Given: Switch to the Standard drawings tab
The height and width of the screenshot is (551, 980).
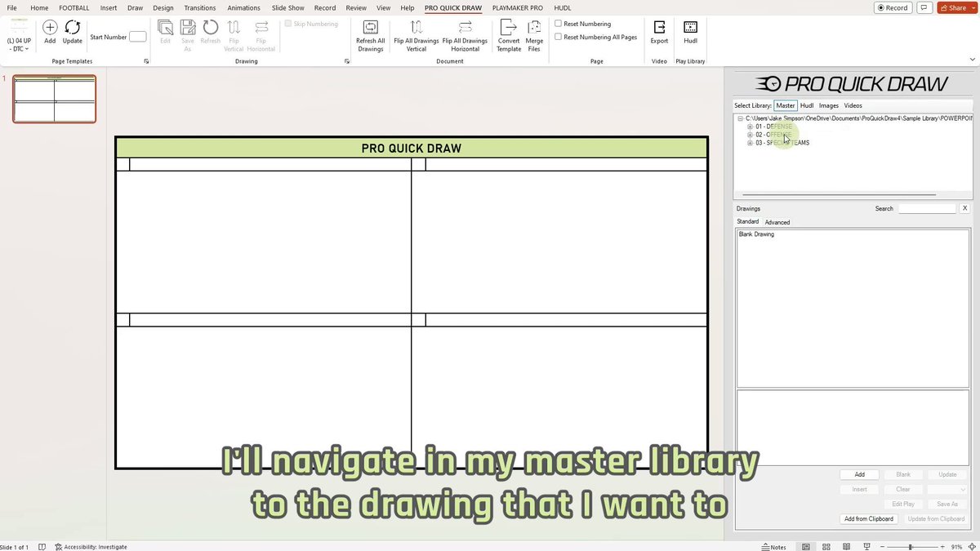Looking at the screenshot, I should pos(748,221).
